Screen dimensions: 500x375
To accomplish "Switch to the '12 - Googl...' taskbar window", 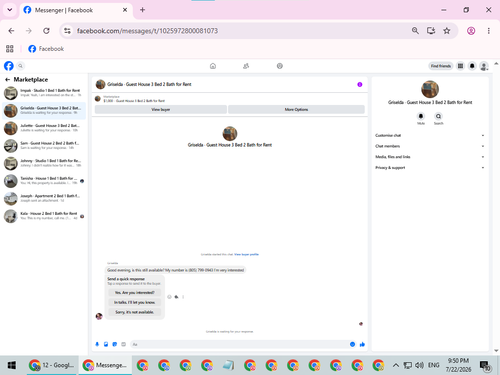I will click(x=52, y=365).
